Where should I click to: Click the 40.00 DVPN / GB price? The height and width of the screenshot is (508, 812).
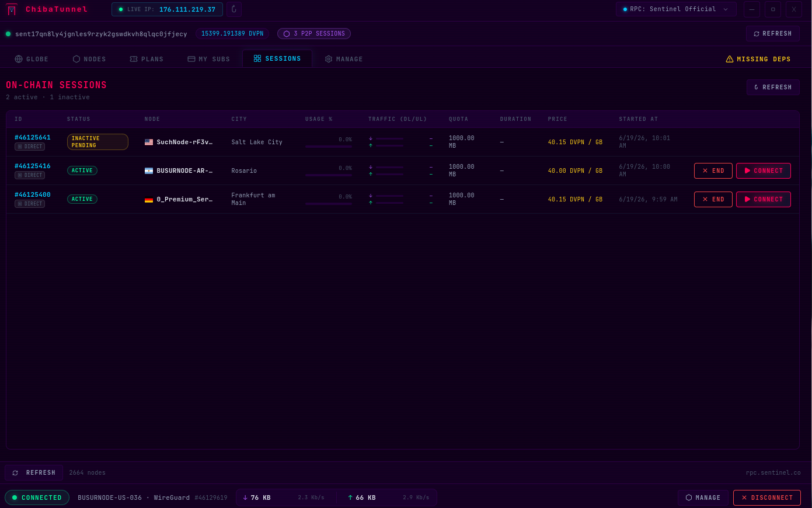coord(575,171)
